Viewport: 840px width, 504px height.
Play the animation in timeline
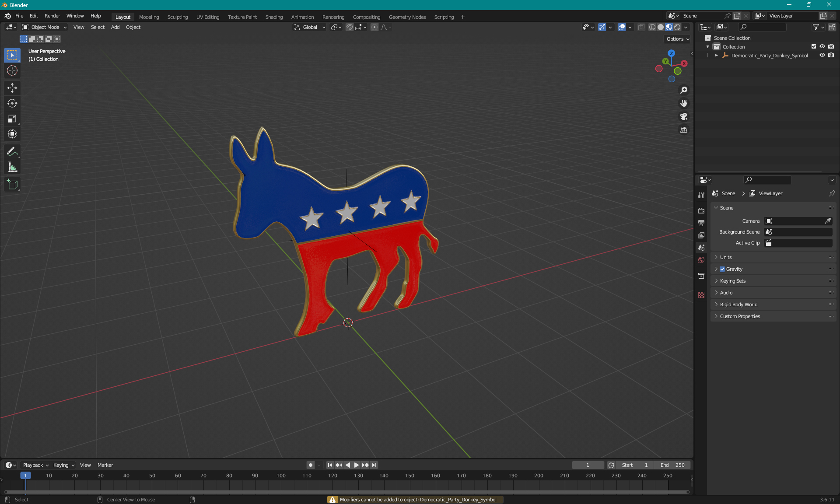pos(356,465)
